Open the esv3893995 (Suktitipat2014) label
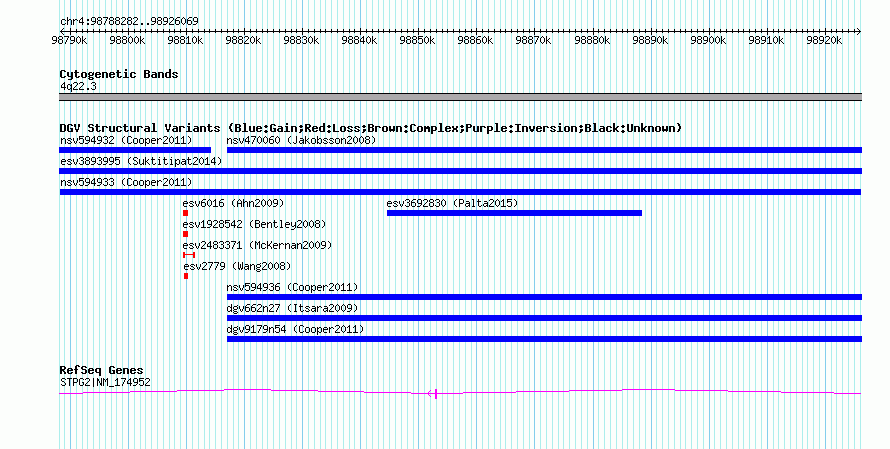The height and width of the screenshot is (449, 890). 141,161
